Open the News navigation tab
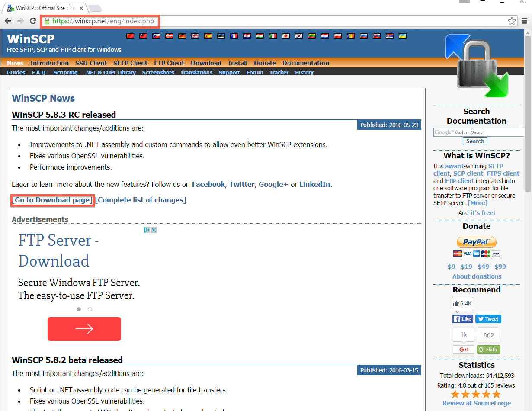 tap(15, 63)
